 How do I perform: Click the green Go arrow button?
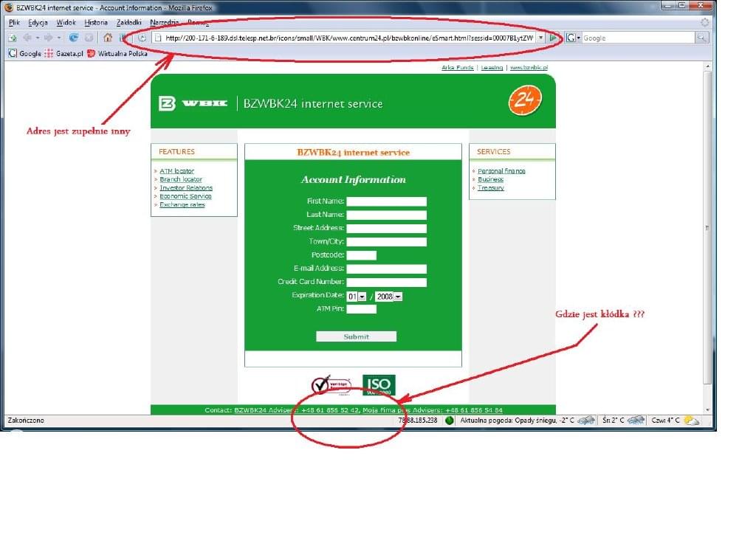[x=554, y=38]
